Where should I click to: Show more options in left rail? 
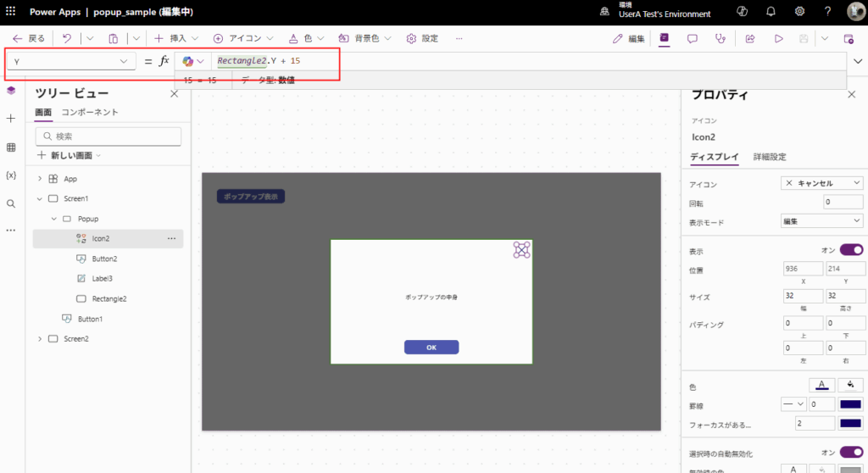(x=11, y=230)
